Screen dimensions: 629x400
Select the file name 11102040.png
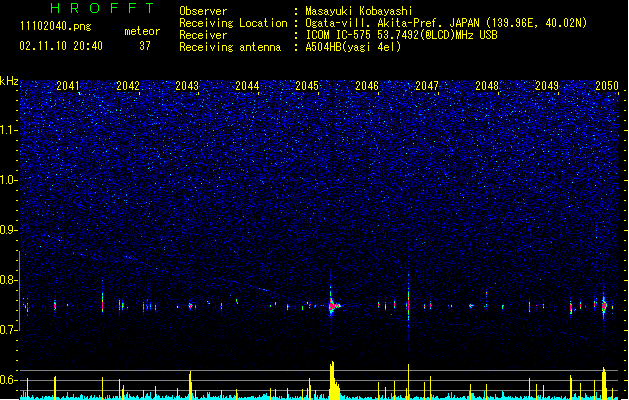click(x=56, y=26)
